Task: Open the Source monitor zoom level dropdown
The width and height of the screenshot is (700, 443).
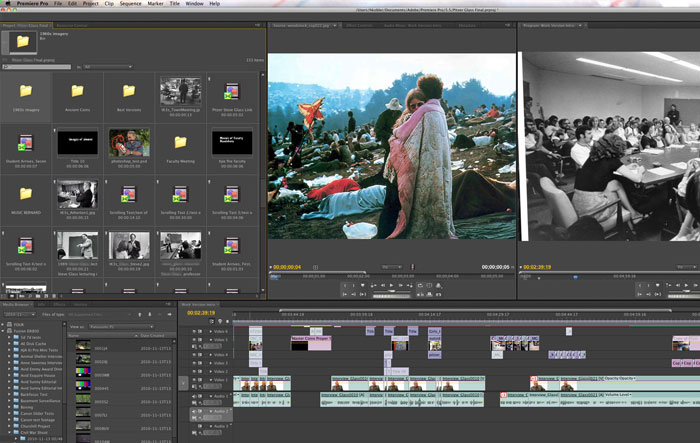Action: click(x=392, y=267)
